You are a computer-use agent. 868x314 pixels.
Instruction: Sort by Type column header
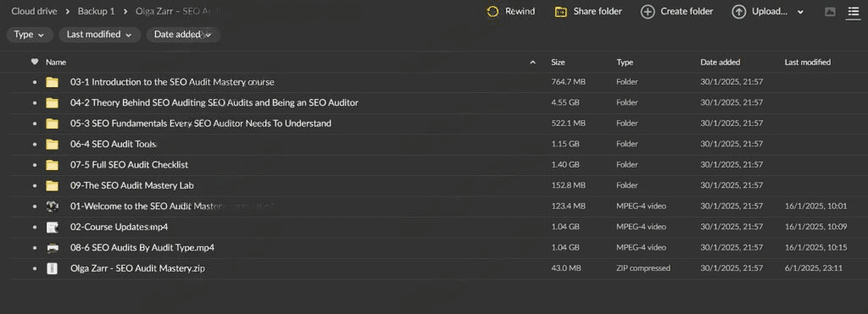(625, 63)
